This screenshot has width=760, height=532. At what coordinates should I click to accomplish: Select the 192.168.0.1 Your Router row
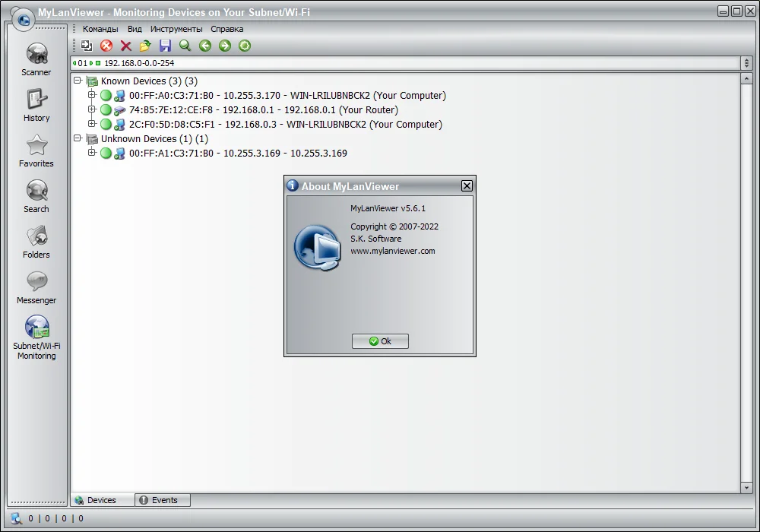click(x=264, y=110)
